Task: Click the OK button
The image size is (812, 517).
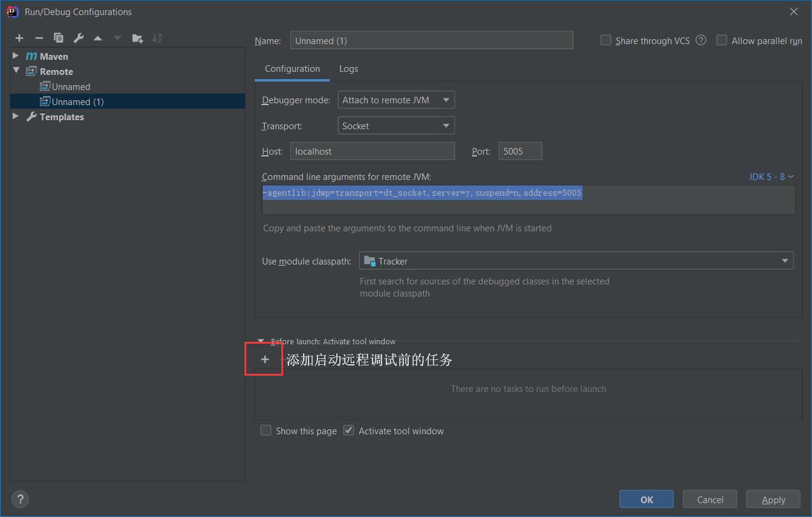Action: [646, 499]
